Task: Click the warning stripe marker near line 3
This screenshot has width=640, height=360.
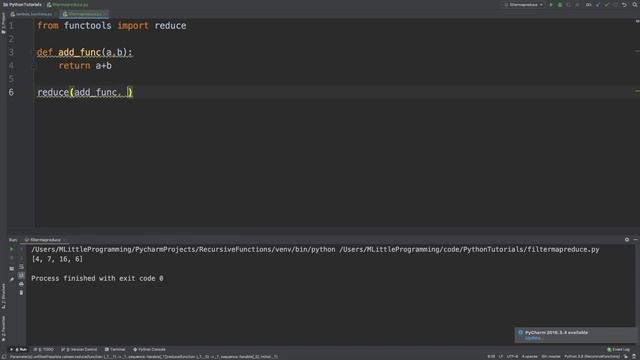Action: click(x=637, y=51)
